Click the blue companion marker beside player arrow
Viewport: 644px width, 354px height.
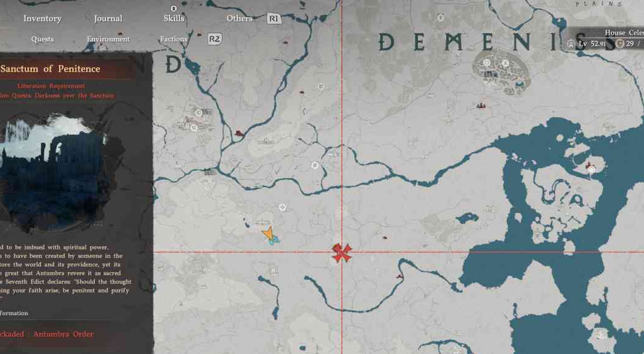pyautogui.click(x=275, y=240)
